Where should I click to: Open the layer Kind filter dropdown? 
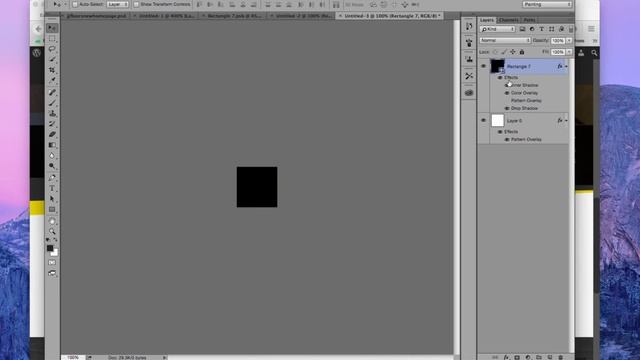497,29
